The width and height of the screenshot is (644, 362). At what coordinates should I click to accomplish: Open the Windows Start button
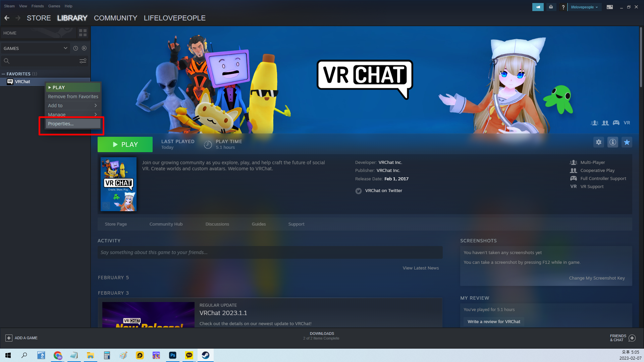8,355
